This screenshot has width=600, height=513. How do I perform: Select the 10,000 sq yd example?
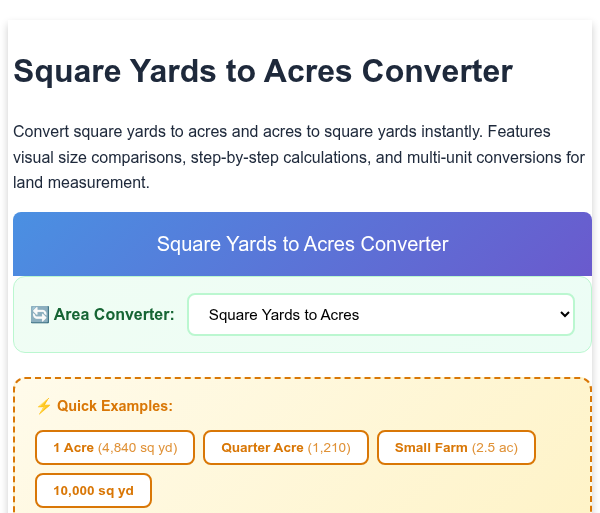[93, 490]
